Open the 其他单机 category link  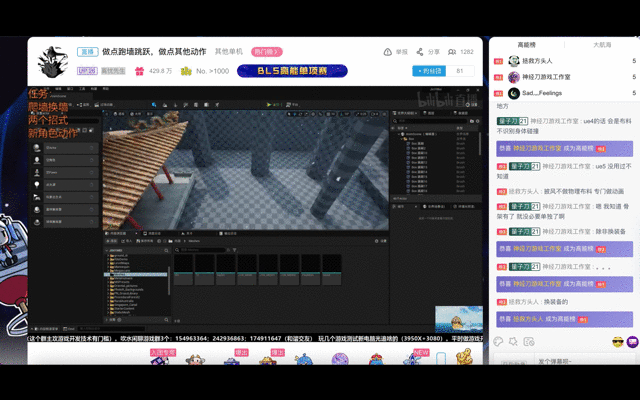[229, 52]
